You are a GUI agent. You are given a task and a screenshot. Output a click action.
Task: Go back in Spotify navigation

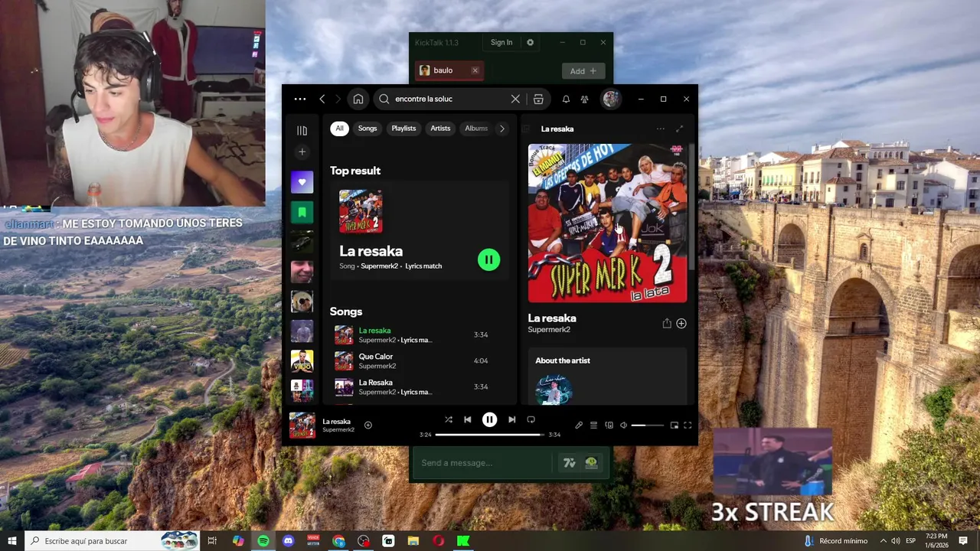pos(322,99)
